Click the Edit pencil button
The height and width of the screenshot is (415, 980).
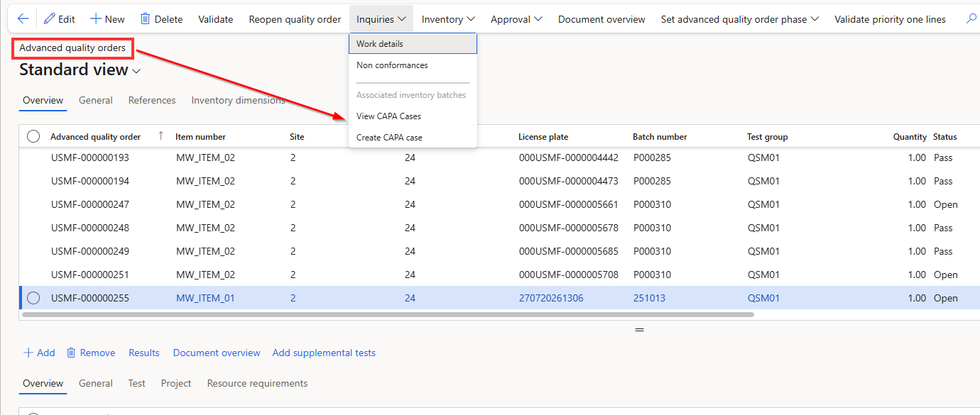60,19
